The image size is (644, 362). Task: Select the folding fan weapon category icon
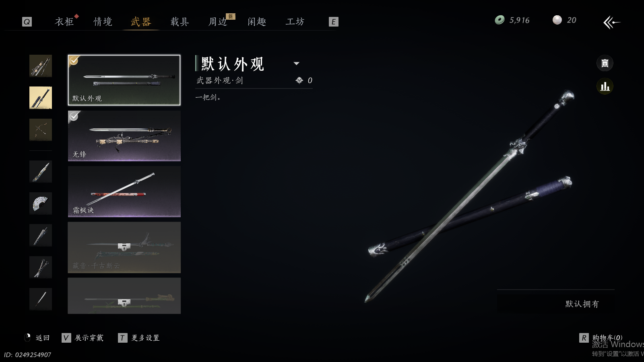click(x=41, y=204)
